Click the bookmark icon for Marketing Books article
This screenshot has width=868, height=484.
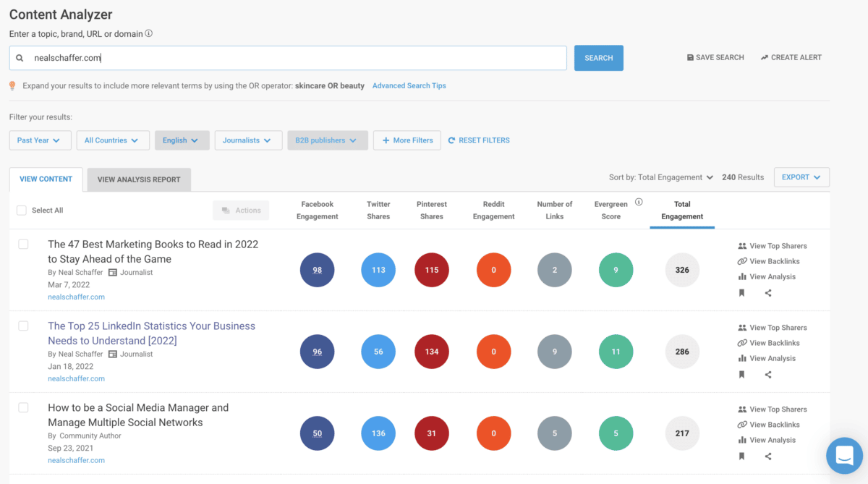(x=741, y=293)
